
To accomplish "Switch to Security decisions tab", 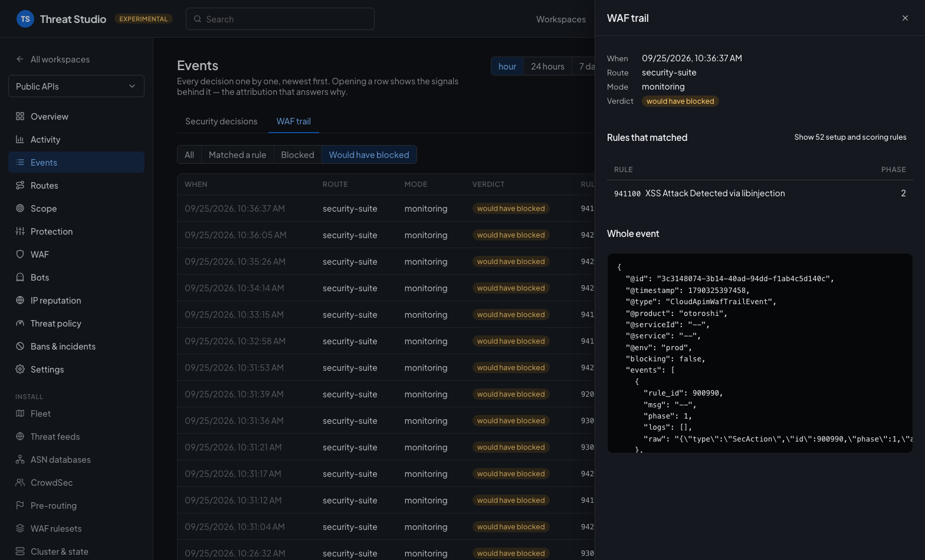I will [221, 121].
